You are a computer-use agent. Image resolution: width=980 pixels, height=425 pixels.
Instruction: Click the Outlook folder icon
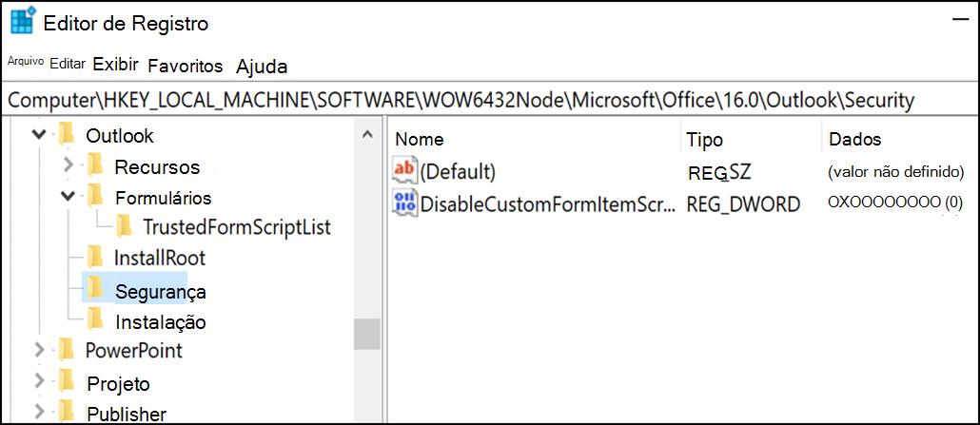66,133
